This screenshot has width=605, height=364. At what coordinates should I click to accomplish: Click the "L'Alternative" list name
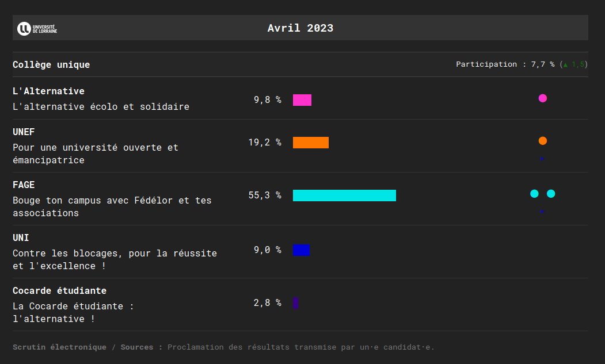tap(48, 91)
